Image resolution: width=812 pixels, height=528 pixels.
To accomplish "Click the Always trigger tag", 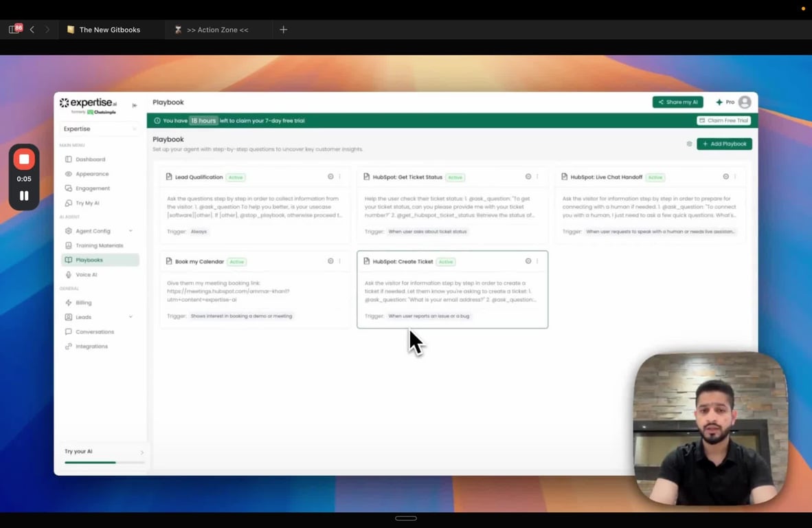I will point(199,232).
